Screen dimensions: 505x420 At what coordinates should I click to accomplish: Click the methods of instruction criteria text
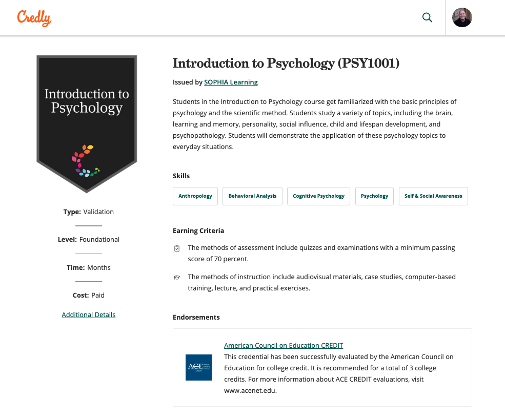[322, 282]
